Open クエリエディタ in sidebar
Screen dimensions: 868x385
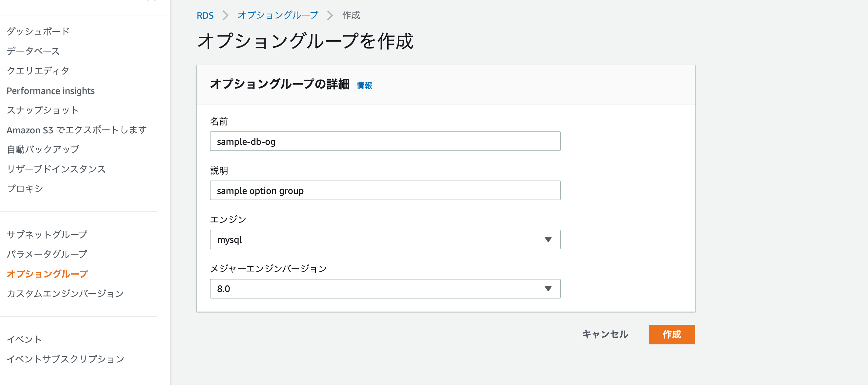click(38, 70)
